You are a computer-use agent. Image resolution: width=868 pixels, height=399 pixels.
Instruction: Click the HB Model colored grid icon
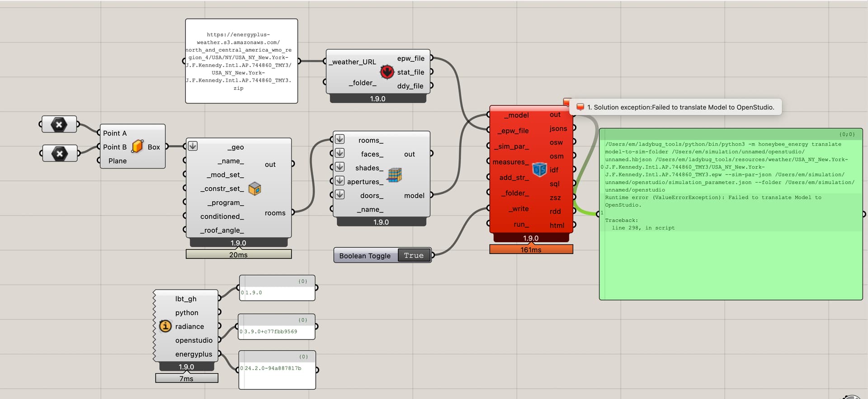pyautogui.click(x=394, y=175)
